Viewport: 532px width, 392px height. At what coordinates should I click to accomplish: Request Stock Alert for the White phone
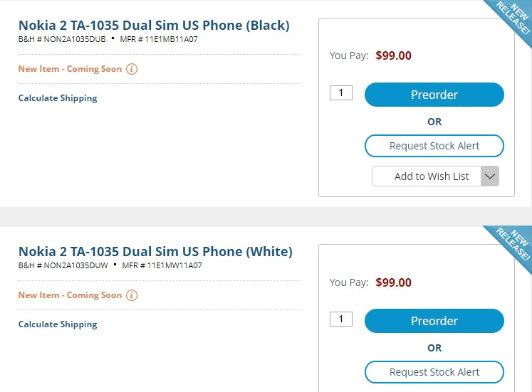point(434,372)
